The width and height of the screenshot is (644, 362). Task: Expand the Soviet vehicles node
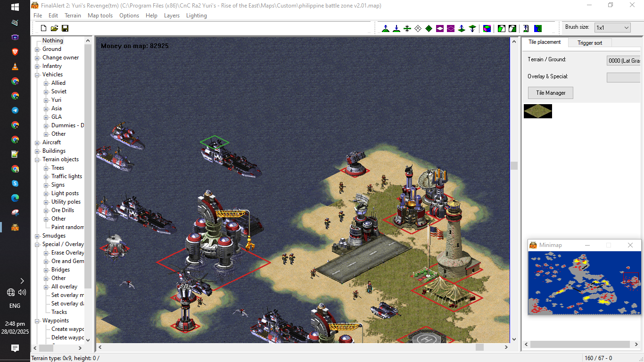coord(46,91)
